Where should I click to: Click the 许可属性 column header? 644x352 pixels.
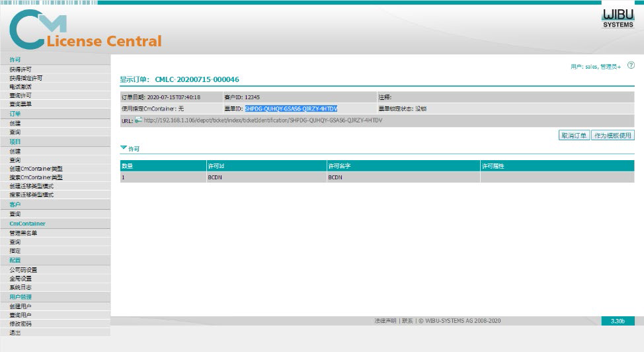coord(557,165)
